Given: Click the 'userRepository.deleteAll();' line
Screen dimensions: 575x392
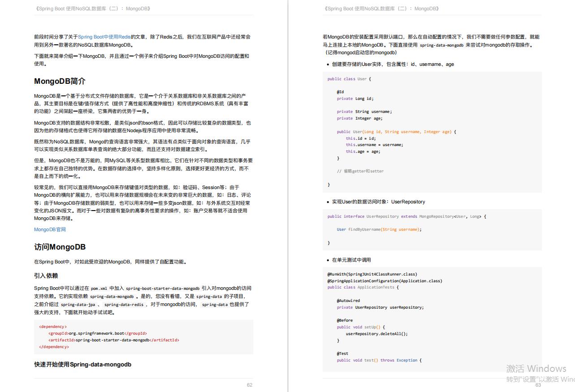Looking at the screenshot, I should click(x=376, y=334).
